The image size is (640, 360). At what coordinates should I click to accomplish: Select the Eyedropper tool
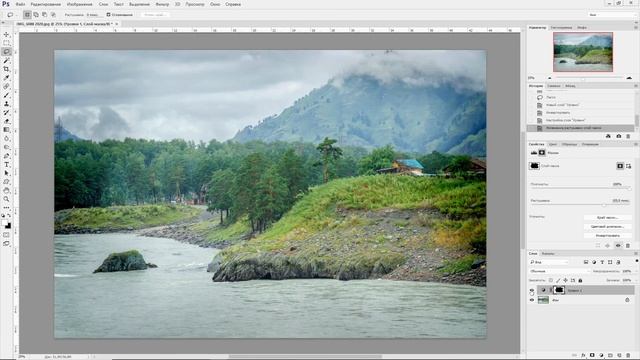[7, 78]
